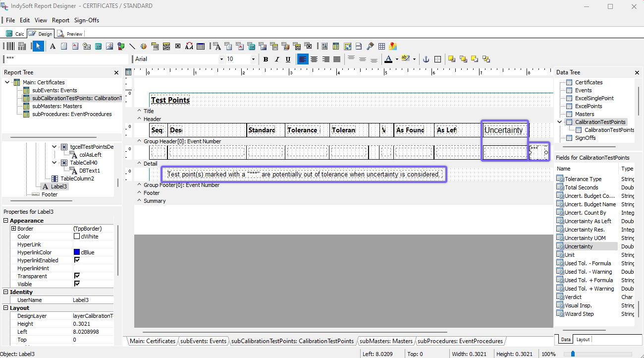Open the Arial font name dropdown
Viewport: 644px width, 358px height.
221,59
